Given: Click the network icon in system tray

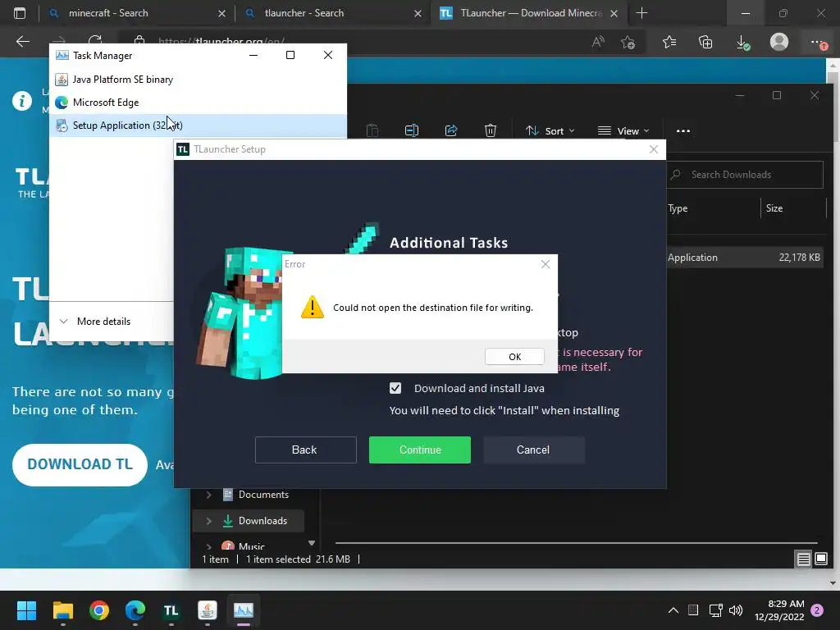Looking at the screenshot, I should click(x=715, y=610).
